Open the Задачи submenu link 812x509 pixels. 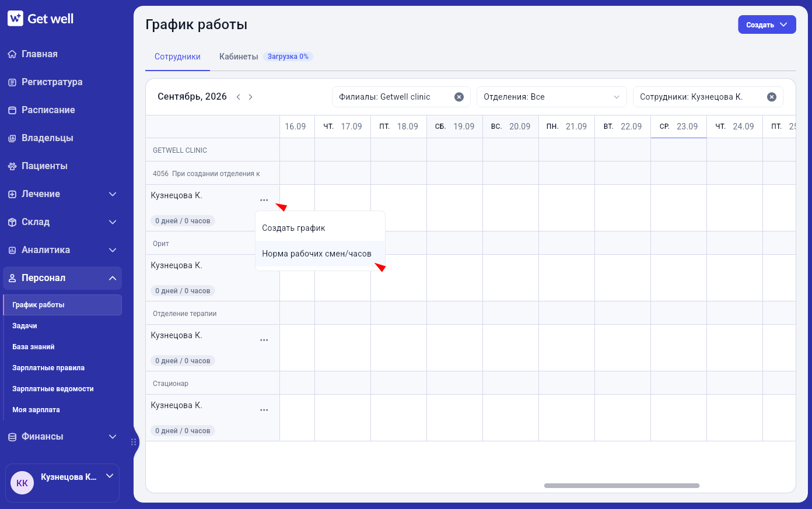coord(24,326)
